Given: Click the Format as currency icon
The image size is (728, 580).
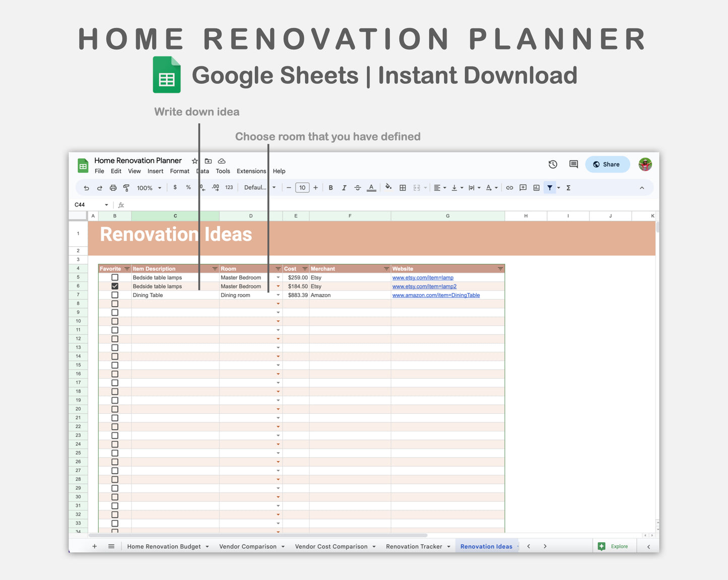Looking at the screenshot, I should (175, 187).
